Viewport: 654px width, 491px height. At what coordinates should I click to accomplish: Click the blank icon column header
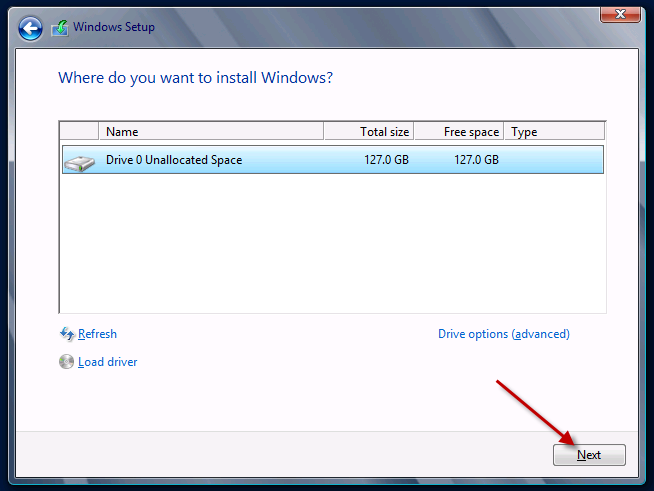click(x=79, y=132)
